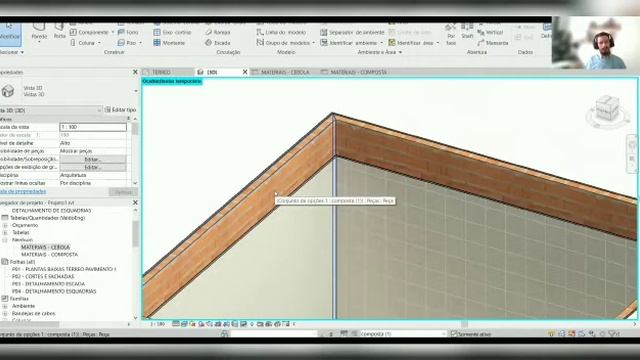Close the {3D} view tab
The width and height of the screenshot is (640, 360).
(245, 72)
